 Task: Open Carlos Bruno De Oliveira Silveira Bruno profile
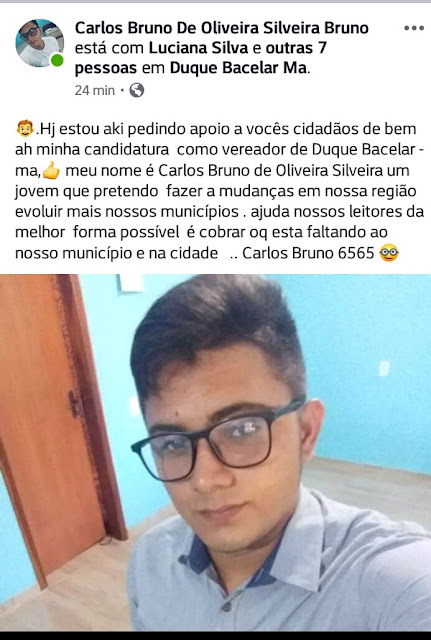point(222,28)
